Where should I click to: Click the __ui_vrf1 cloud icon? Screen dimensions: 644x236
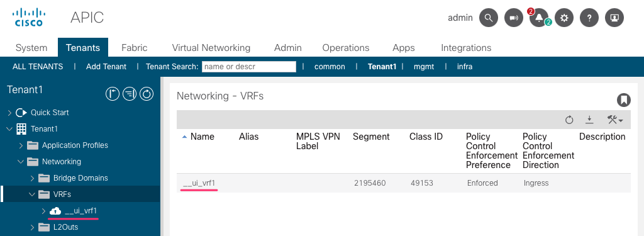click(55, 211)
